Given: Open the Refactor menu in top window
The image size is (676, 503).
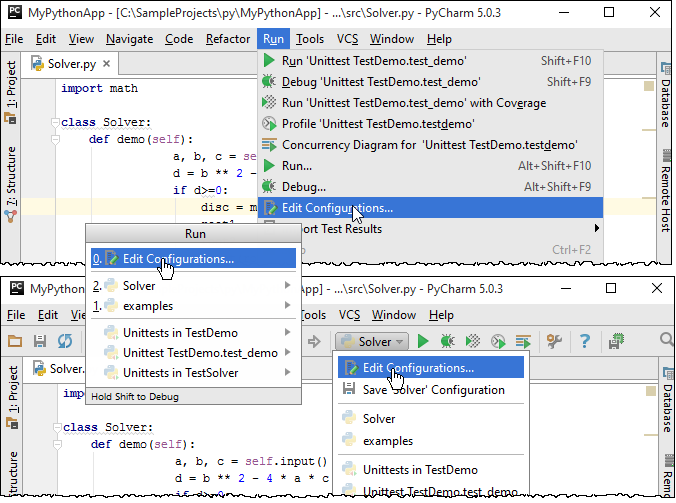Looking at the screenshot, I should pyautogui.click(x=228, y=39).
